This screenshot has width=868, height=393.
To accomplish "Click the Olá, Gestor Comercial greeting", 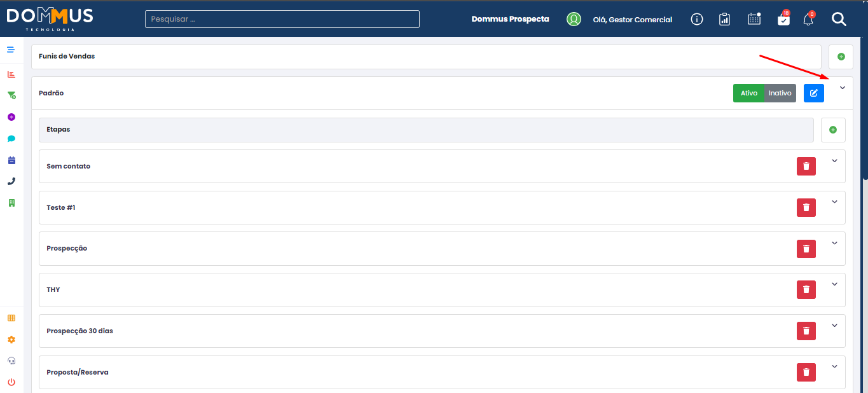I will [633, 20].
